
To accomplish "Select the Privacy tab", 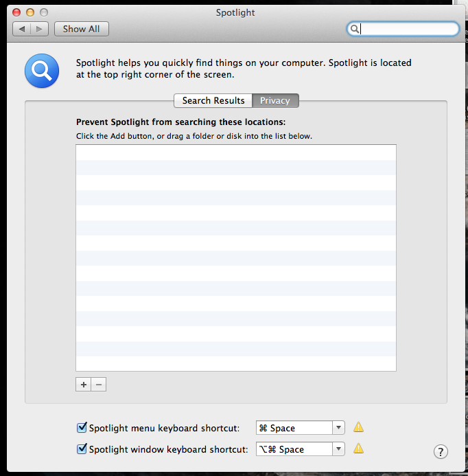I will pyautogui.click(x=275, y=100).
